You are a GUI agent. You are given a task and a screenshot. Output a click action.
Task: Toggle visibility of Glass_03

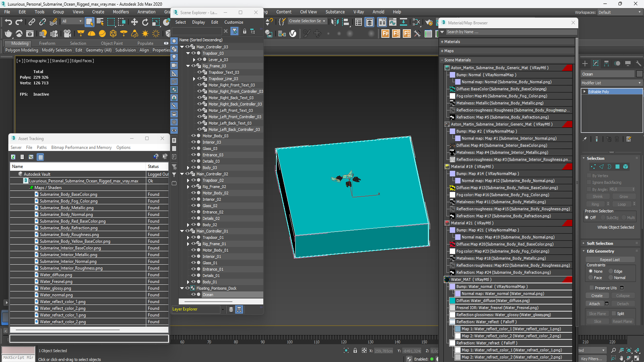pos(194,148)
